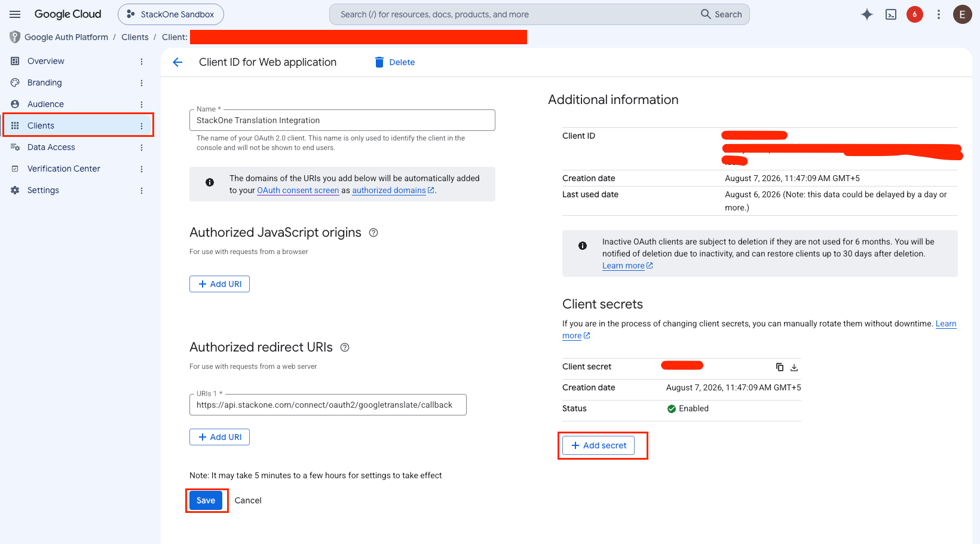
Task: Click the Enabled status checkmark icon
Action: click(672, 409)
